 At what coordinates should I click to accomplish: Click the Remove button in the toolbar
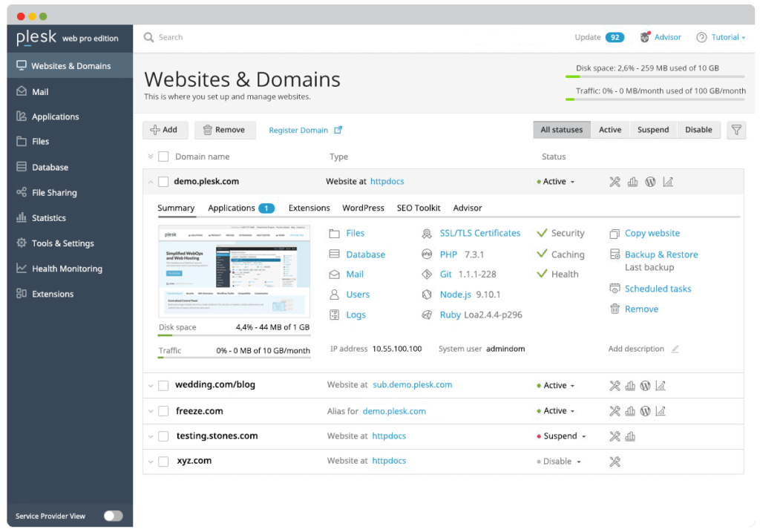point(225,130)
